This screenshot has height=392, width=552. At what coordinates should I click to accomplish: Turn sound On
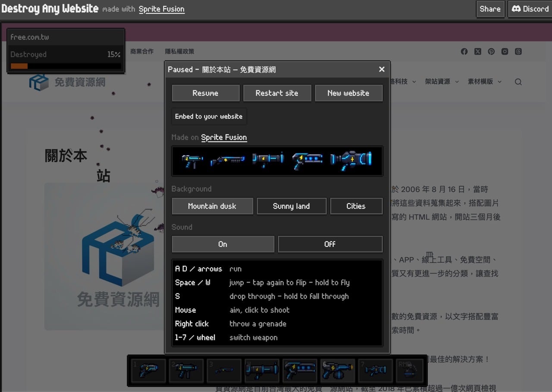(x=223, y=244)
